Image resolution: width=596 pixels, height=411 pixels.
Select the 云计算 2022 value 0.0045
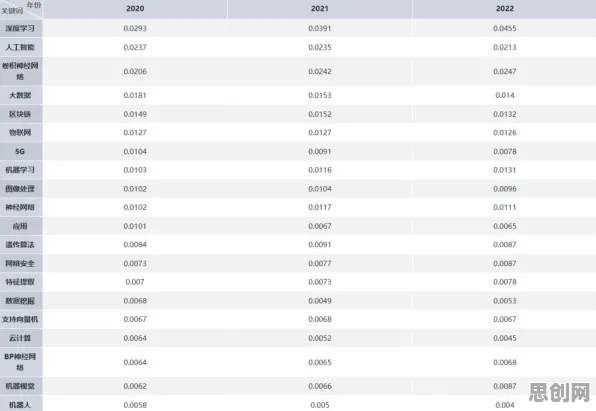pos(504,338)
